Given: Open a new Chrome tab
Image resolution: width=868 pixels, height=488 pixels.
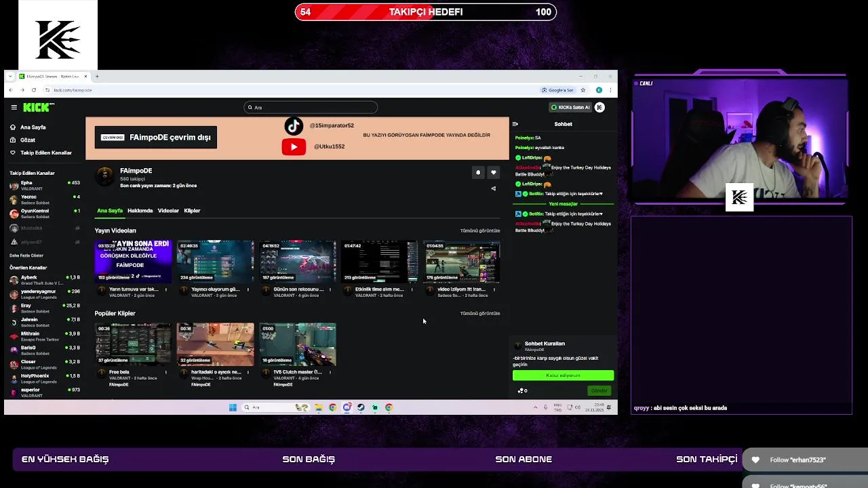Looking at the screenshot, I should pos(97,76).
